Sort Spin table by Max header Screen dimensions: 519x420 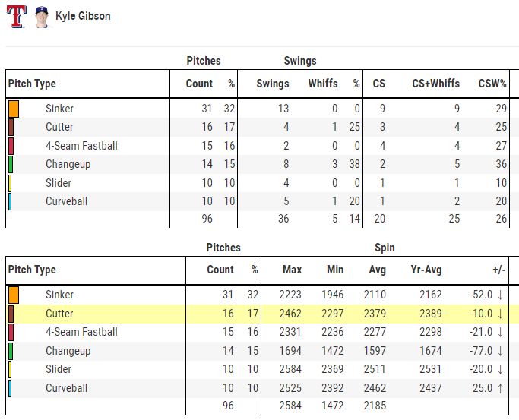[292, 270]
